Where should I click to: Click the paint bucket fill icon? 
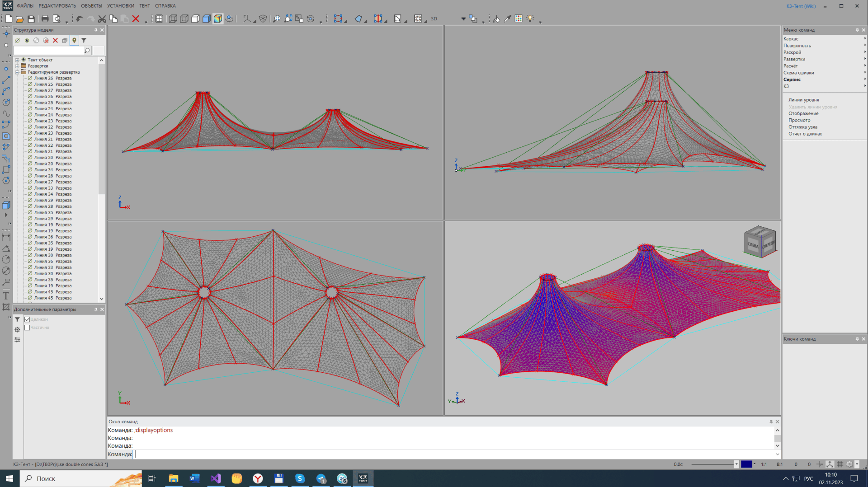coord(496,19)
